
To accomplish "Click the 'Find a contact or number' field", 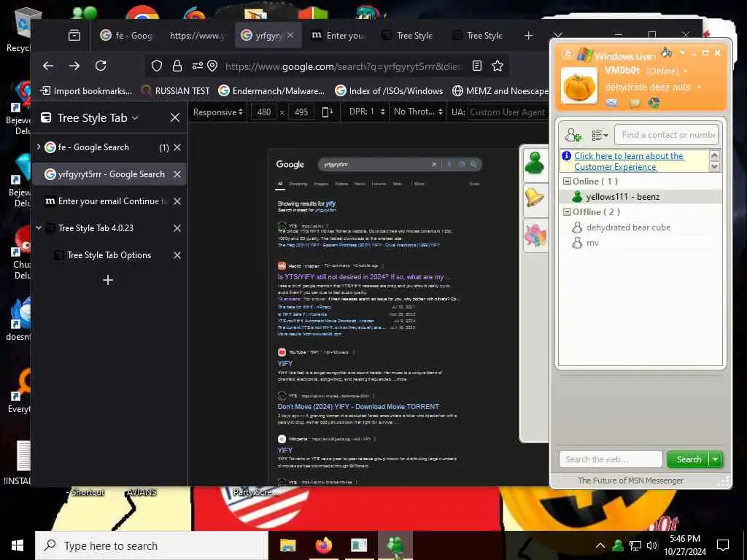I will click(x=666, y=135).
